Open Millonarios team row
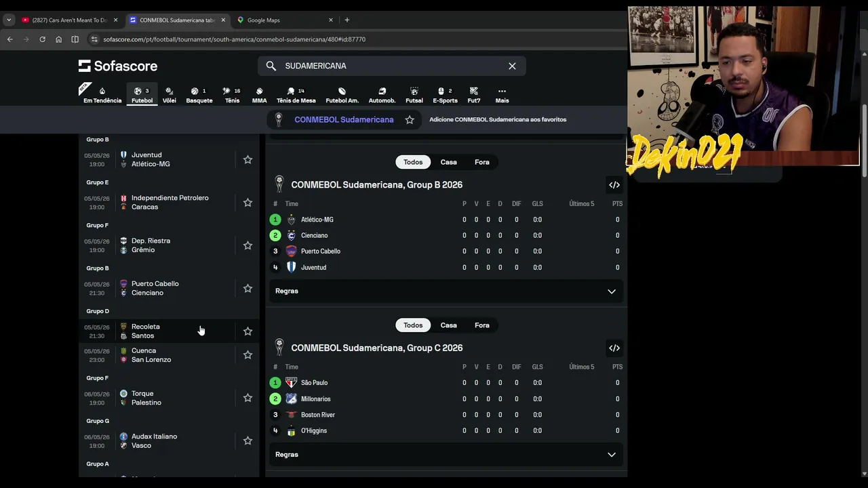 446,399
